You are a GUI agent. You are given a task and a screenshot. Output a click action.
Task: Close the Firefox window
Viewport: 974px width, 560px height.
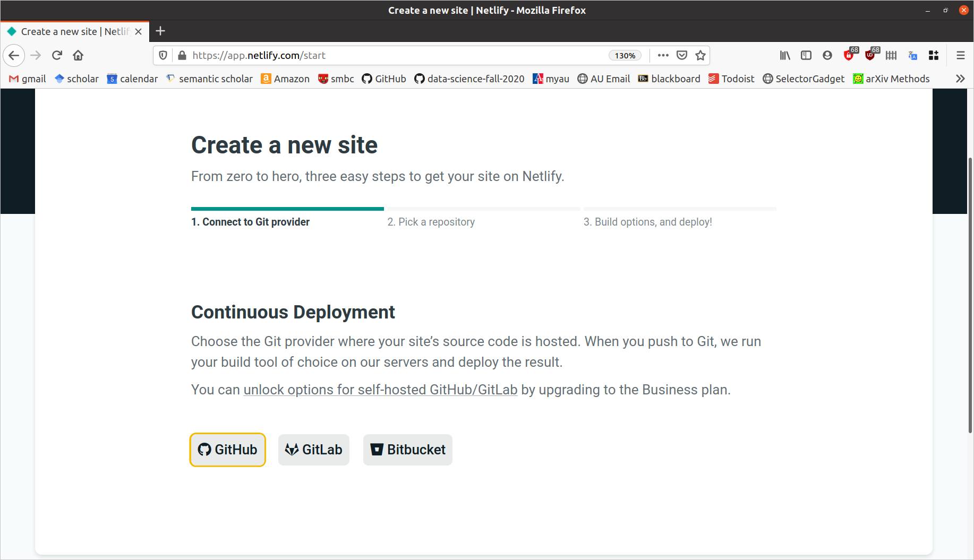pos(963,10)
